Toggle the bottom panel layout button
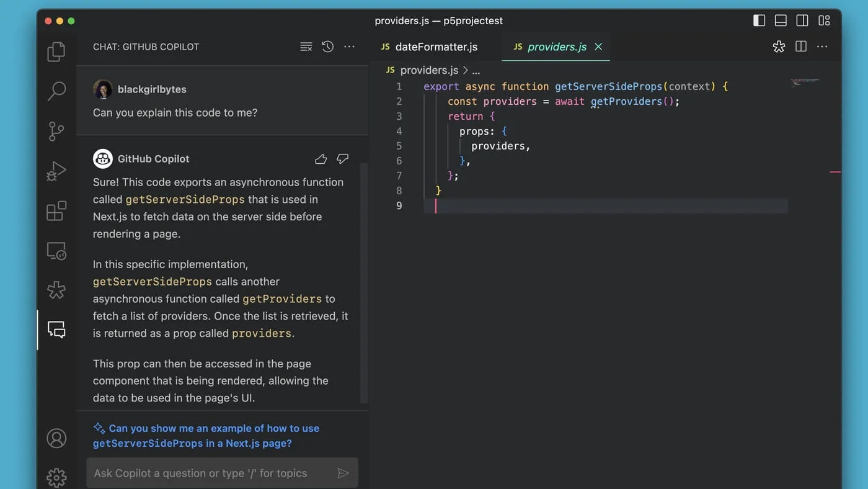 tap(781, 20)
